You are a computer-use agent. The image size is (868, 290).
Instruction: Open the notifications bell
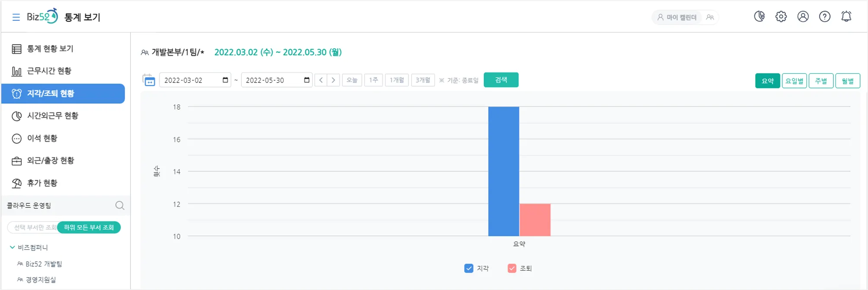pos(846,16)
